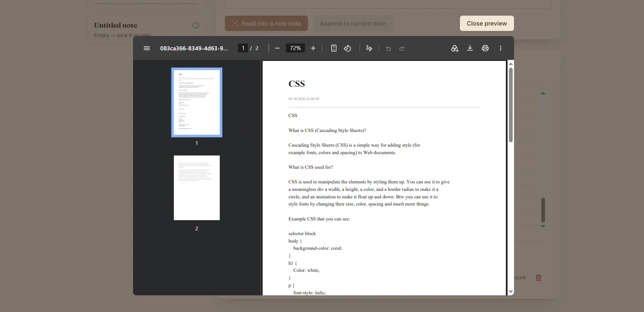Viewport: 644px width, 312px height.
Task: Save the PDF to Google Drive
Action: click(455, 48)
